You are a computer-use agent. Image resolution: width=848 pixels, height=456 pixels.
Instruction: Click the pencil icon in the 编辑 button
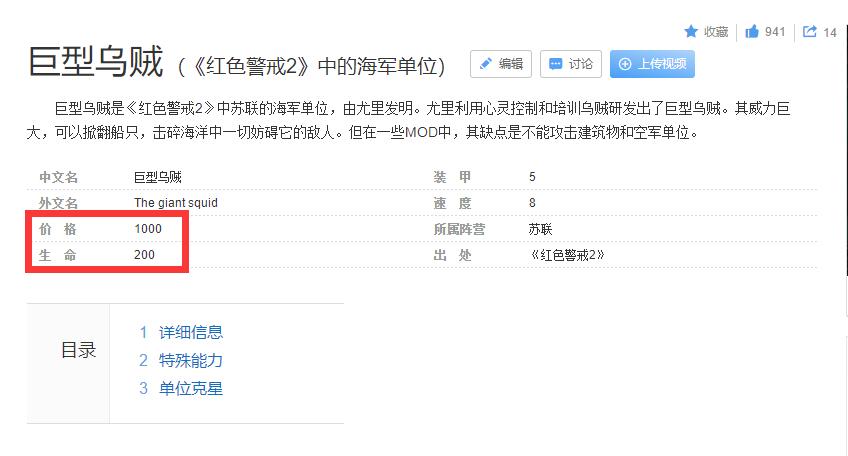click(x=486, y=64)
